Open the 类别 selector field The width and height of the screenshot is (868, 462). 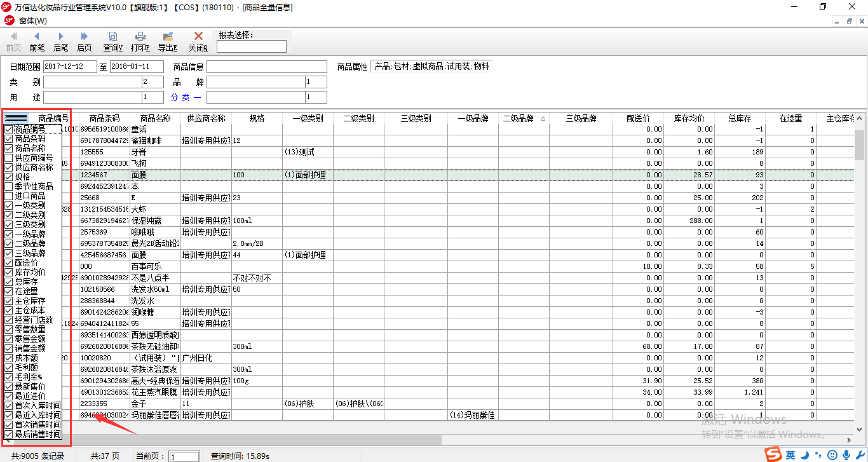(104, 82)
